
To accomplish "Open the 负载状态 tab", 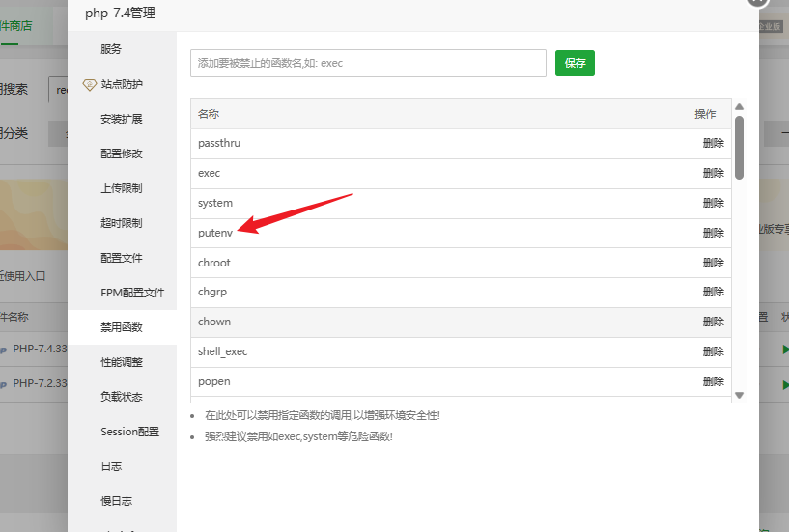I will (x=122, y=397).
